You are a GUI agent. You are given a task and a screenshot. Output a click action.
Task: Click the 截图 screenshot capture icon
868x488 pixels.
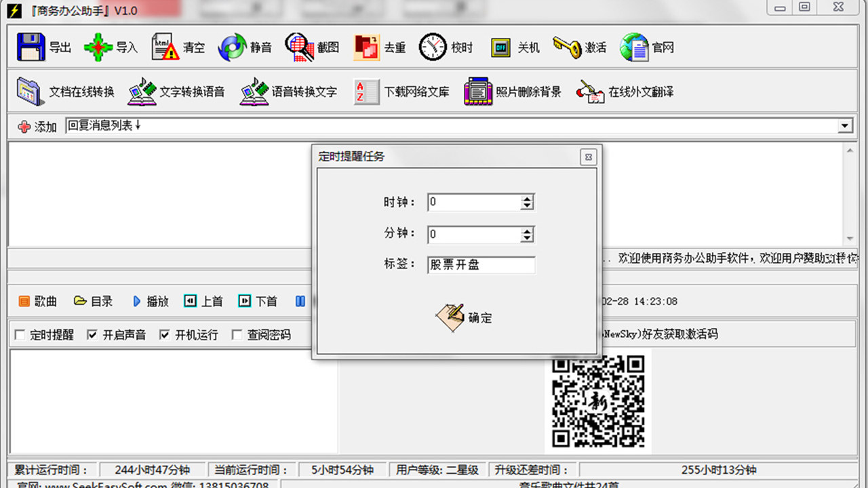click(x=311, y=47)
